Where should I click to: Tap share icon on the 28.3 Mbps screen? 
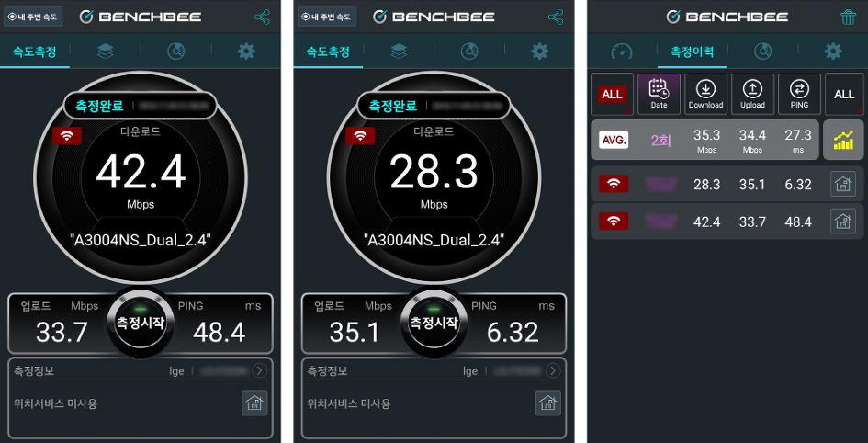click(x=556, y=17)
